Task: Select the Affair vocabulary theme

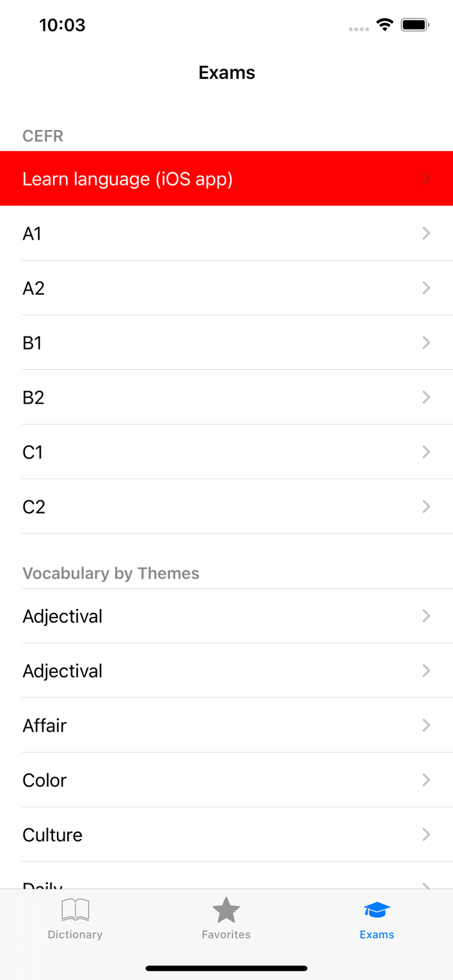Action: click(x=226, y=725)
